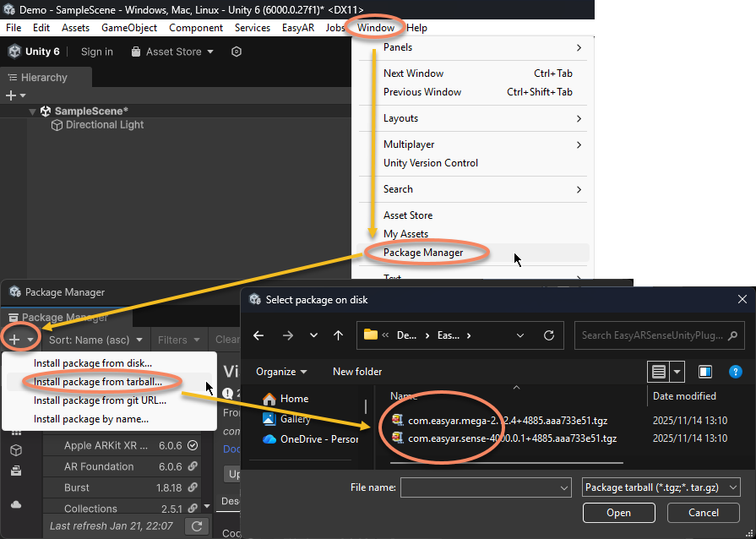Refresh the Package Manager package list
Image resolution: width=756 pixels, height=539 pixels.
pyautogui.click(x=196, y=526)
